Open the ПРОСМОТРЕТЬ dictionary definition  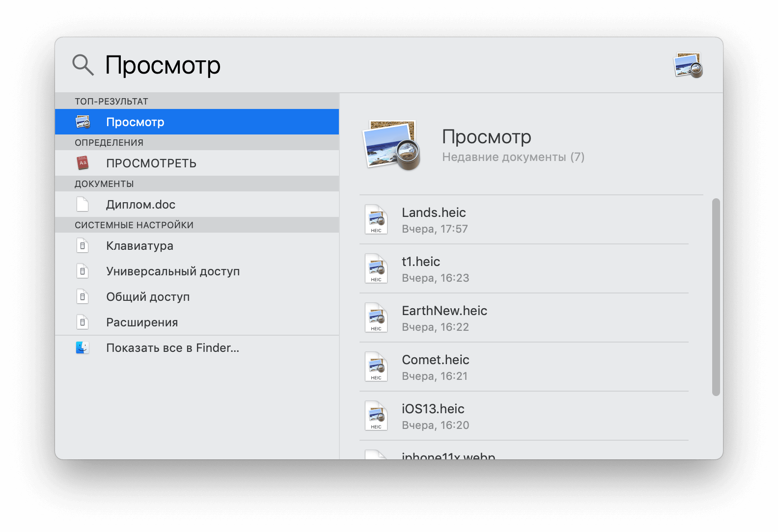(x=197, y=163)
